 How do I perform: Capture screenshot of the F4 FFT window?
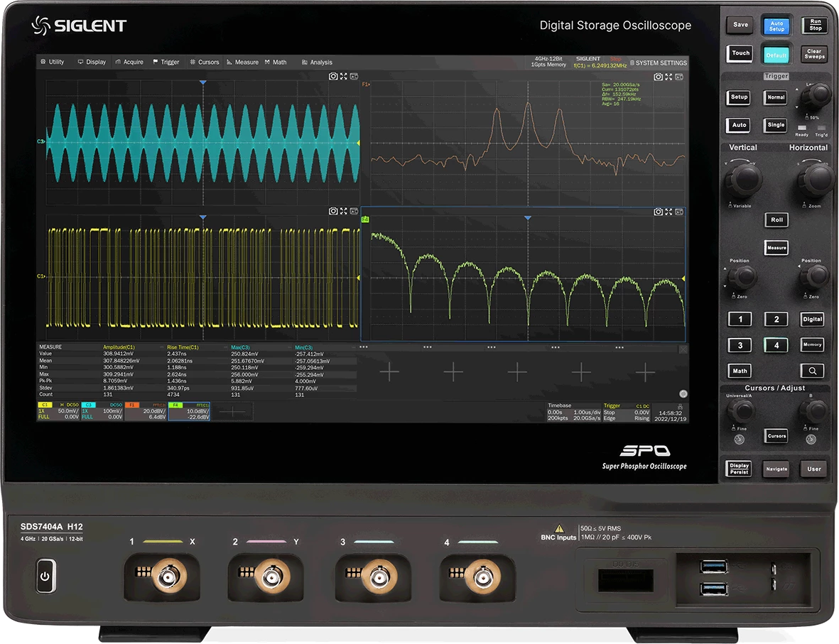coord(659,212)
